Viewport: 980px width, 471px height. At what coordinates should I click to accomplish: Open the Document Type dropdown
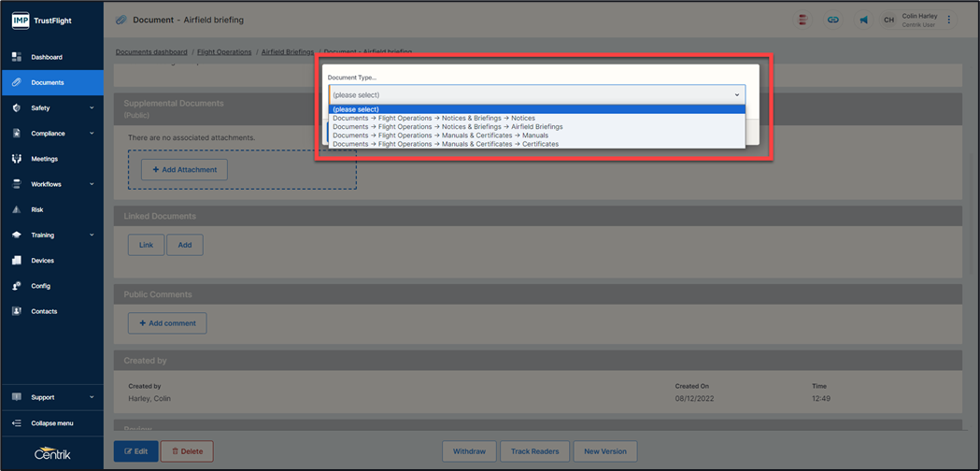coord(537,94)
